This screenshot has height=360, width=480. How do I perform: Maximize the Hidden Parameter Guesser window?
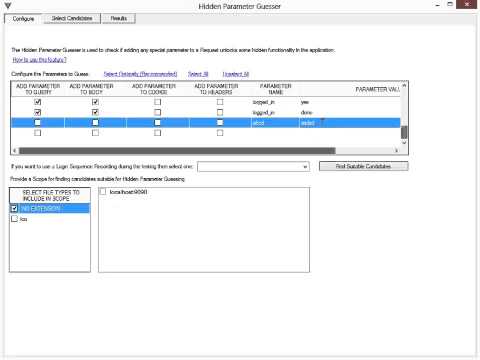click(x=450, y=5)
